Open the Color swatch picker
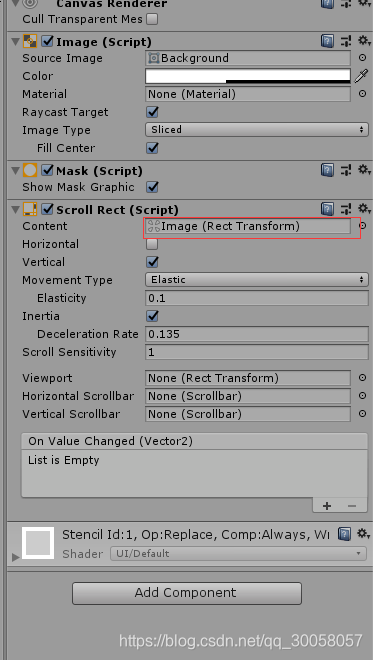 tap(248, 76)
